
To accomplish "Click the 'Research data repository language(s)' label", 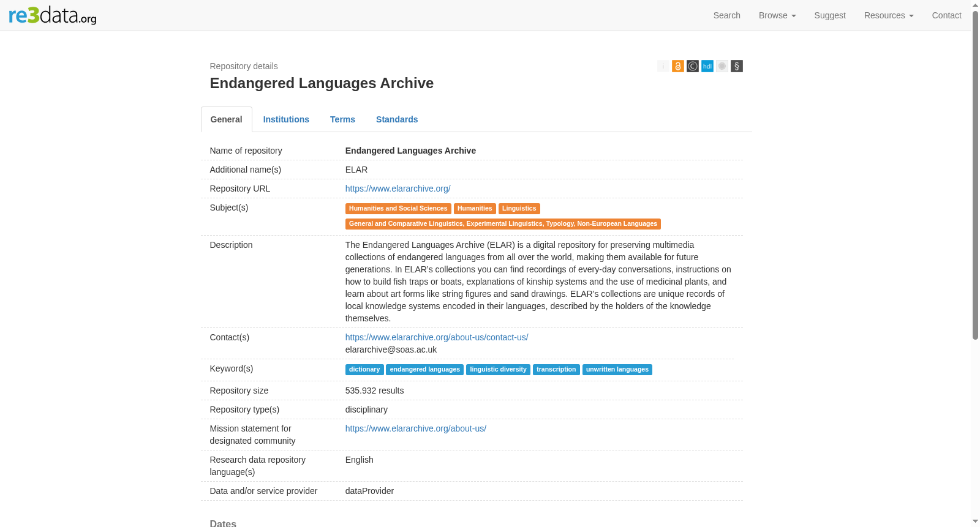I will pyautogui.click(x=257, y=466).
